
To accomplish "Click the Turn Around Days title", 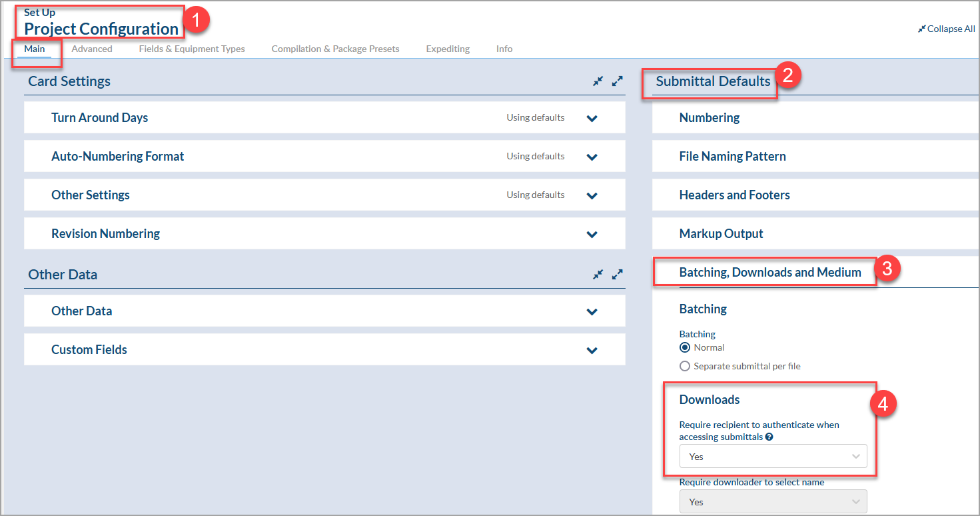I will [100, 117].
